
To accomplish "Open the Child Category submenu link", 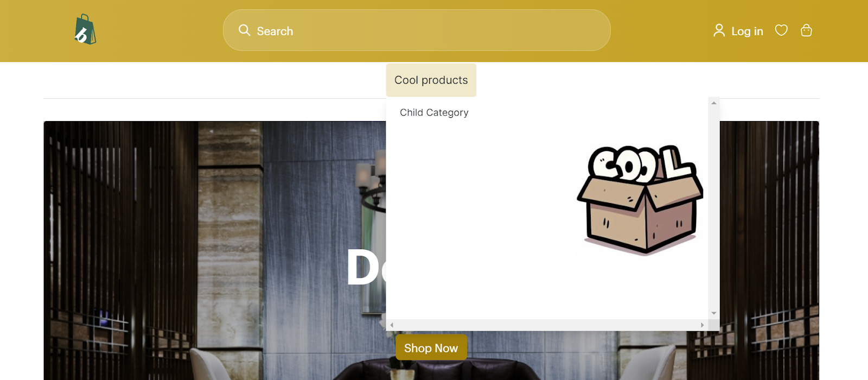I will pyautogui.click(x=434, y=112).
